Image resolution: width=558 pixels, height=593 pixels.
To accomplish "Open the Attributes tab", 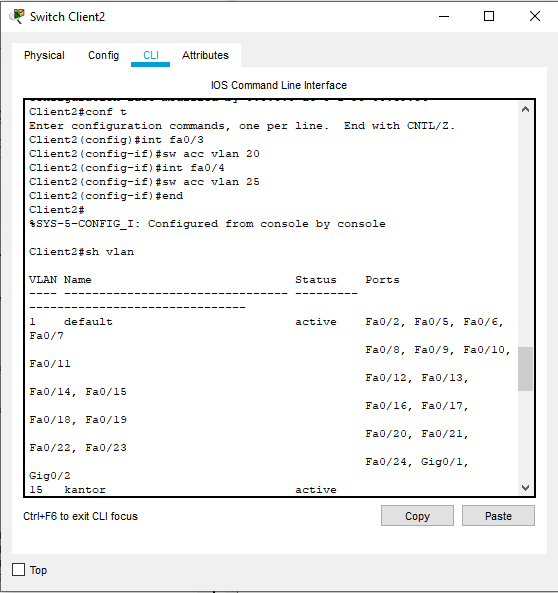I will click(205, 55).
